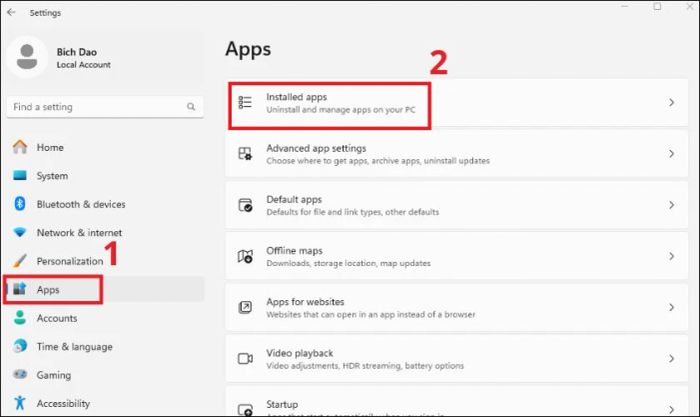The height and width of the screenshot is (417, 700).
Task: Click the Offline maps chevron arrow
Action: 671,256
